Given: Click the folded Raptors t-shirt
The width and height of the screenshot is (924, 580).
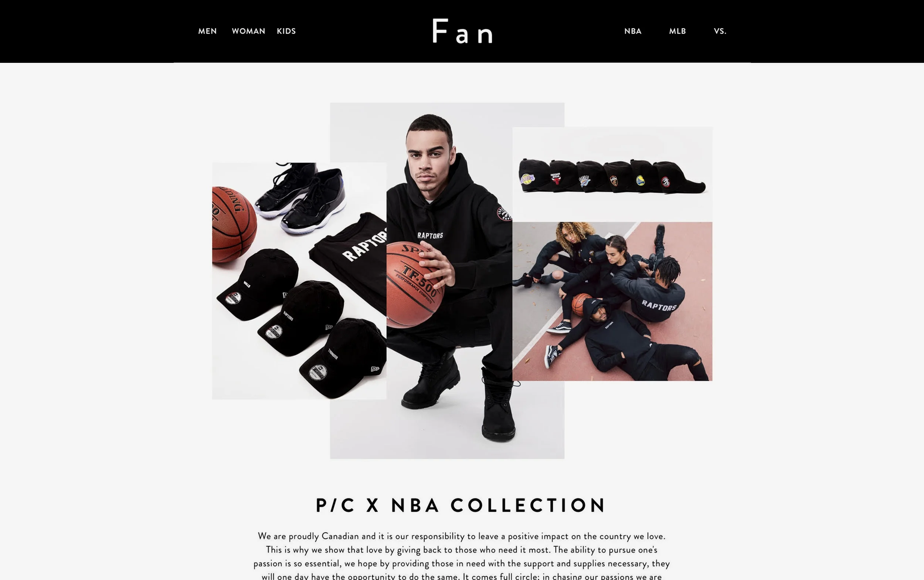Looking at the screenshot, I should pos(350,261).
